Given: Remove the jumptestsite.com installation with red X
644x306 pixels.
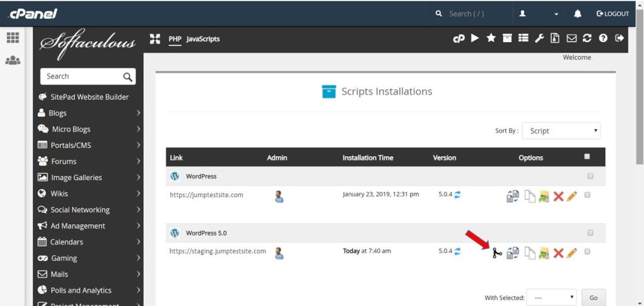Looking at the screenshot, I should 558,196.
